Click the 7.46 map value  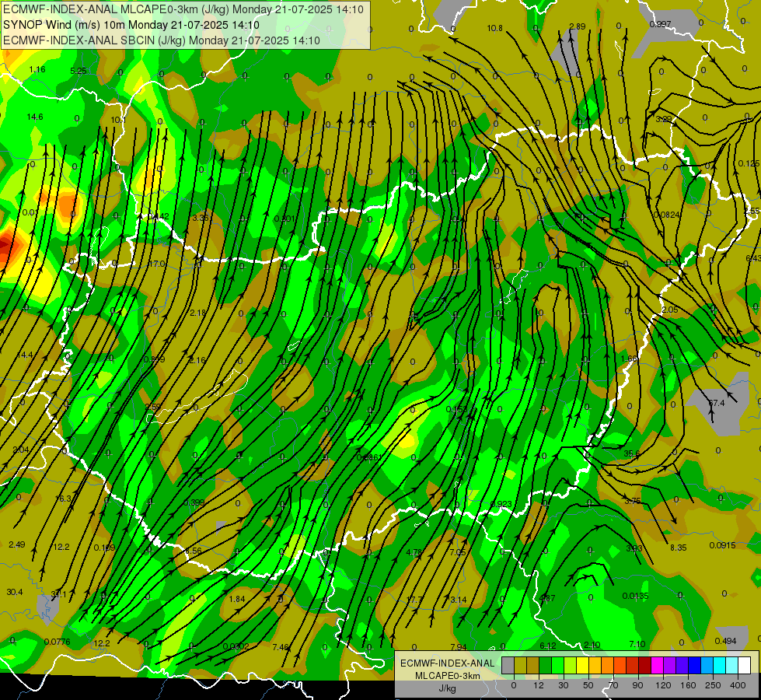[x=281, y=648]
